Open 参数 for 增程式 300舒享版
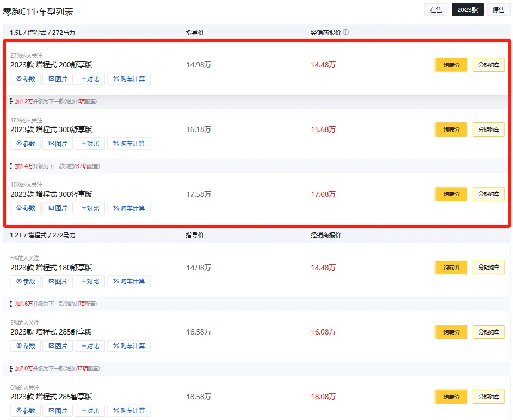The image size is (513, 420). pyautogui.click(x=26, y=144)
